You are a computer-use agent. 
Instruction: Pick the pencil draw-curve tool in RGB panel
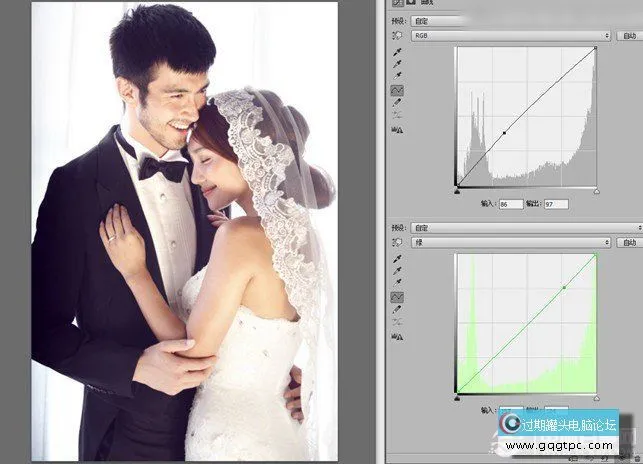click(397, 102)
